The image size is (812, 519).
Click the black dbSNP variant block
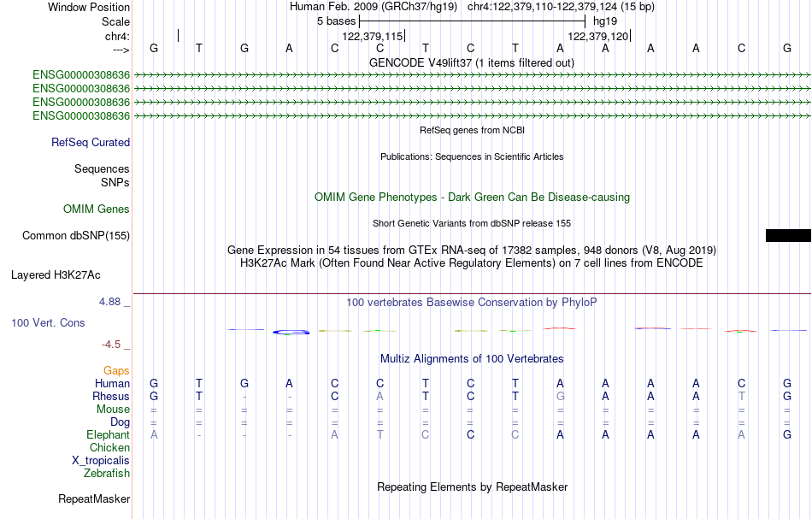(788, 236)
